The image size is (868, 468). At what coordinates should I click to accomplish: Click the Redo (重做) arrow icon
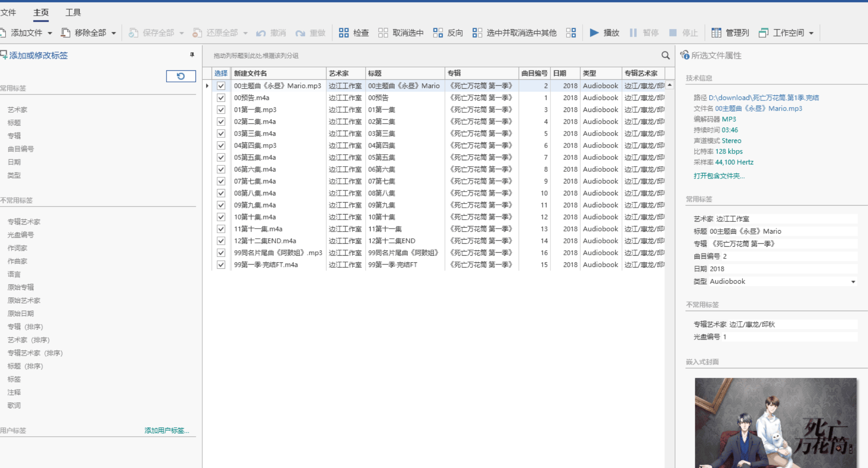click(x=300, y=33)
